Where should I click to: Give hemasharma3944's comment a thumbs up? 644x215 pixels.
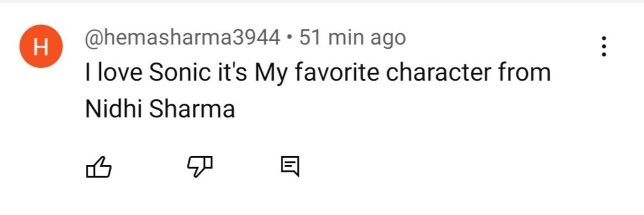pyautogui.click(x=99, y=167)
